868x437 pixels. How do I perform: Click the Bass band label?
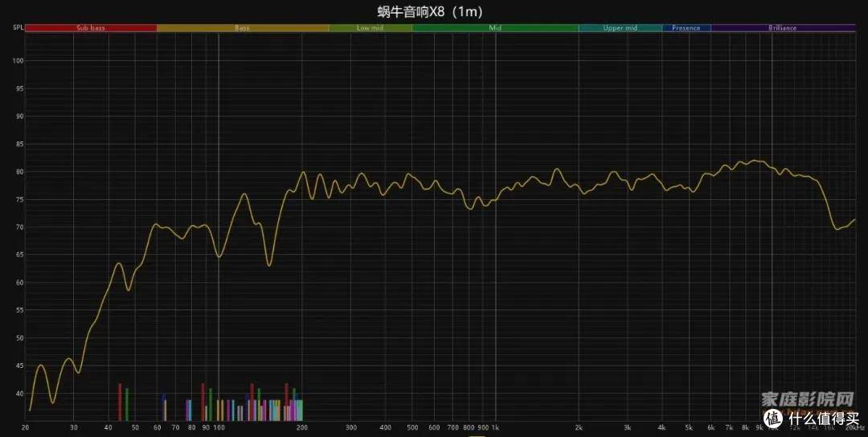242,27
